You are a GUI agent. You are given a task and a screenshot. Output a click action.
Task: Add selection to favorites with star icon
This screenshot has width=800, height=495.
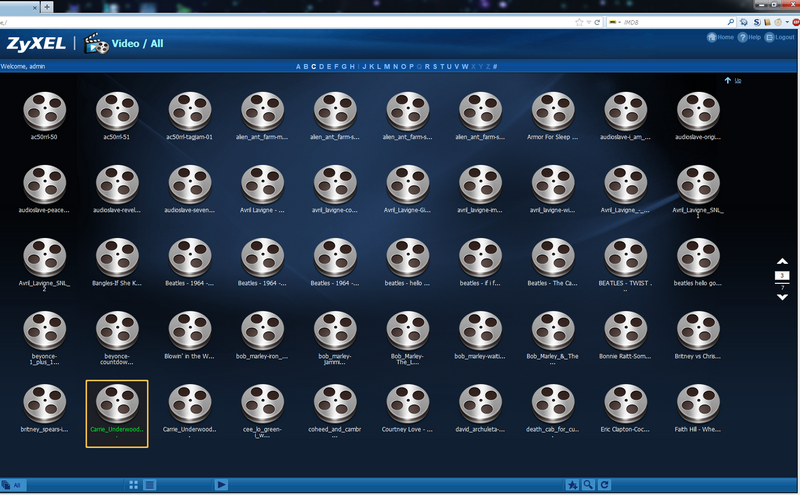(x=573, y=485)
